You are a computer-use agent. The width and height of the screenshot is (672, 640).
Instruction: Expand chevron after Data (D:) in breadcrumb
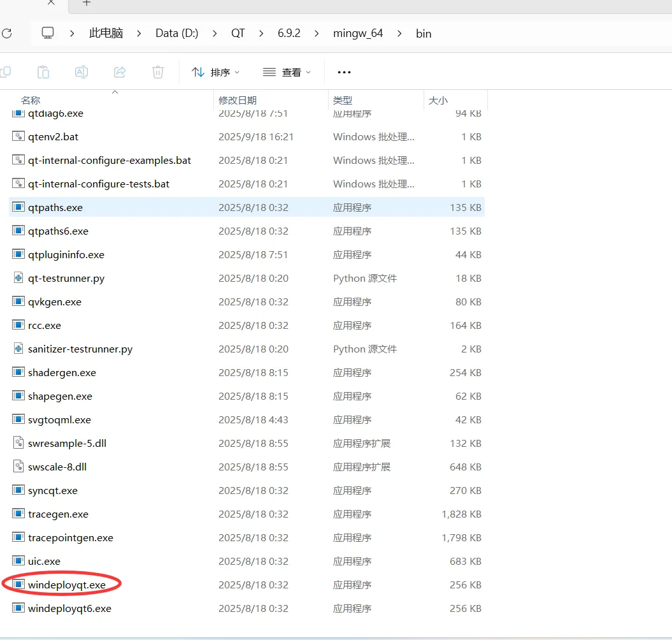coord(215,33)
